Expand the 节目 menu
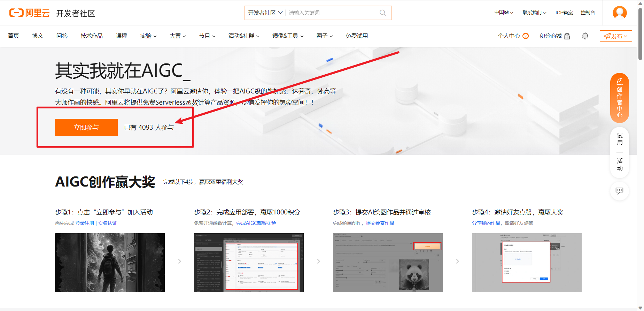 click(x=207, y=36)
